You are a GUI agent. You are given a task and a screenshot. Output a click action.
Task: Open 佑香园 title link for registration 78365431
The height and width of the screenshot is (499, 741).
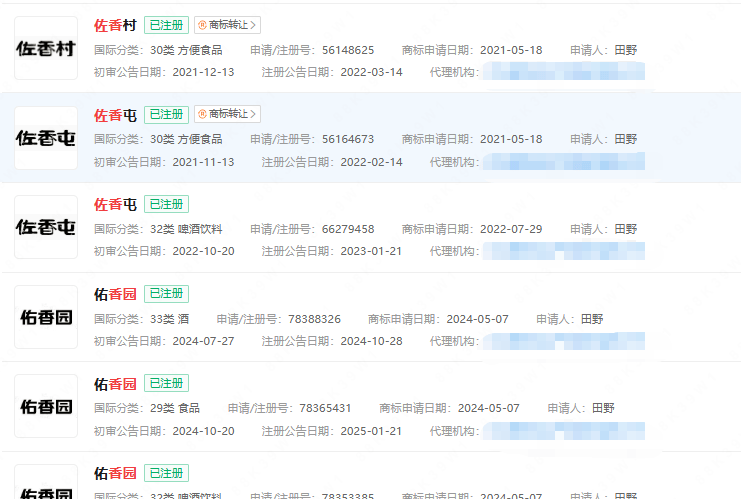pos(115,383)
